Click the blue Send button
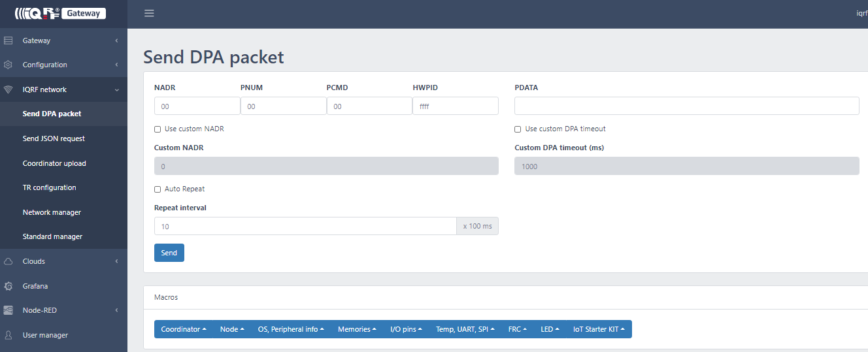Image resolution: width=868 pixels, height=352 pixels. pos(169,253)
